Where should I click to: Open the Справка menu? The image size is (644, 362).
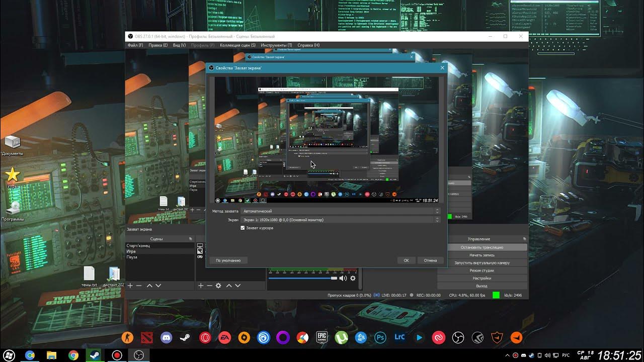coord(308,45)
